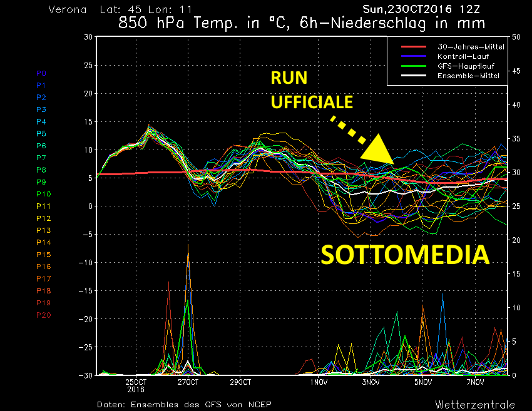Viewport: 532px width, 411px height.
Task: Click the "Verona" location name
Action: click(x=68, y=9)
